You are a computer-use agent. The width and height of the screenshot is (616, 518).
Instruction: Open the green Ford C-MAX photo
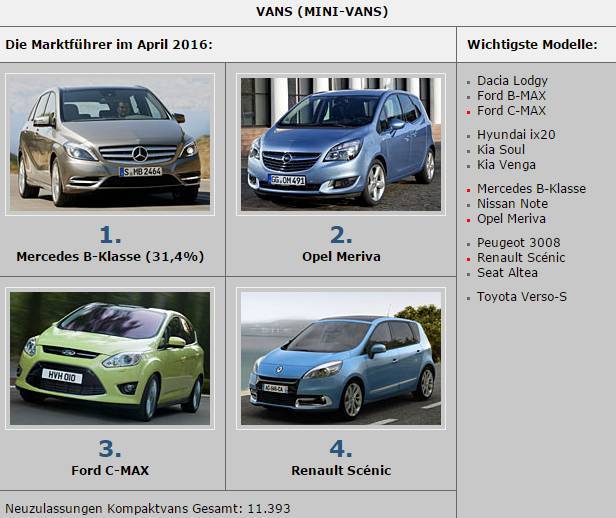[x=110, y=358]
